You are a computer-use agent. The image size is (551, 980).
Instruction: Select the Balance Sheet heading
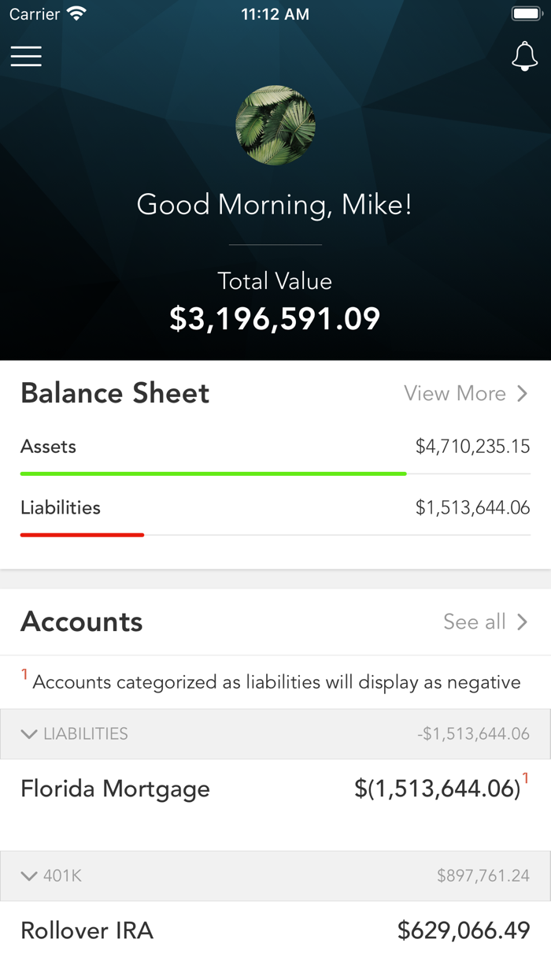click(x=114, y=392)
